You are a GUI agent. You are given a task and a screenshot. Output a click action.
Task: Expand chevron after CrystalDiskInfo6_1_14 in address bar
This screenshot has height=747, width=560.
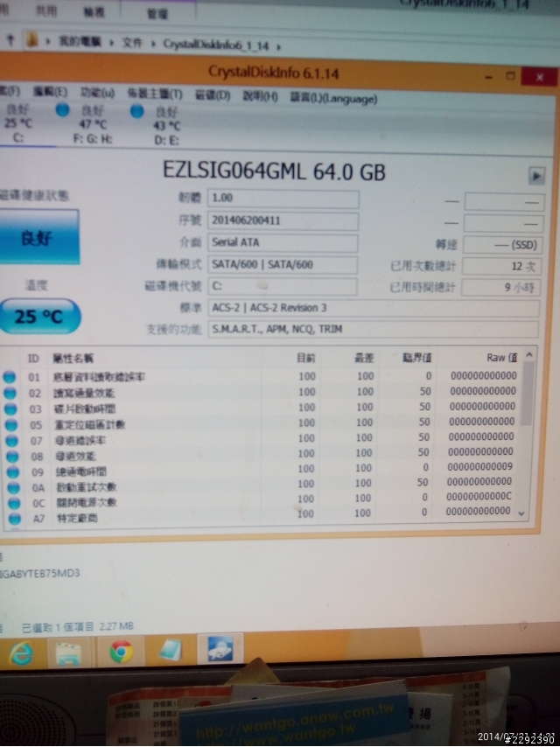[x=278, y=46]
